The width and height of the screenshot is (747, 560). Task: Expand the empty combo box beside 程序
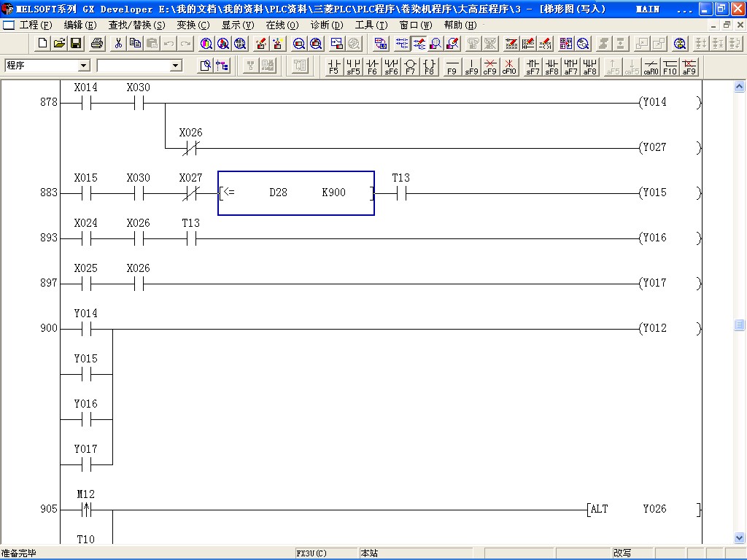[176, 65]
